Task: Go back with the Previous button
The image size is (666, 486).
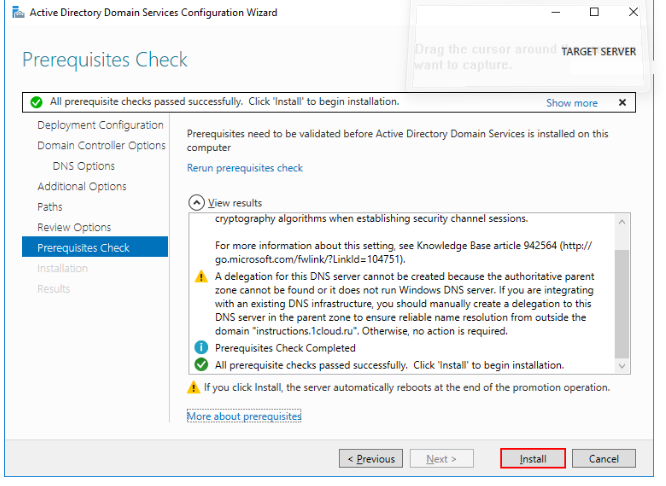Action: click(371, 459)
